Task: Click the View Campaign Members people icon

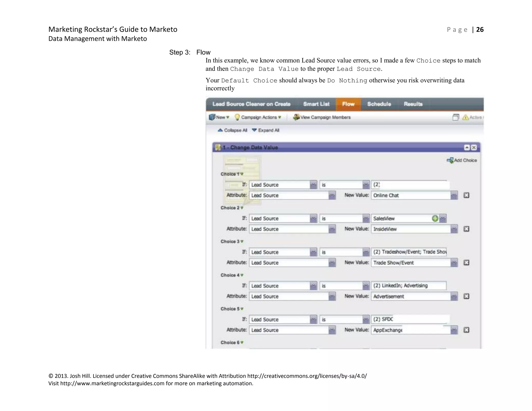Action: 296,117
